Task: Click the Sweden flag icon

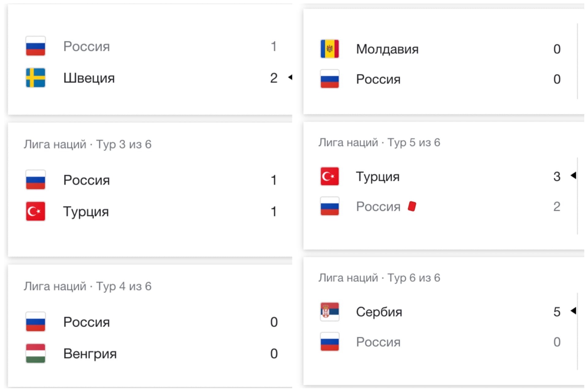Action: [36, 78]
